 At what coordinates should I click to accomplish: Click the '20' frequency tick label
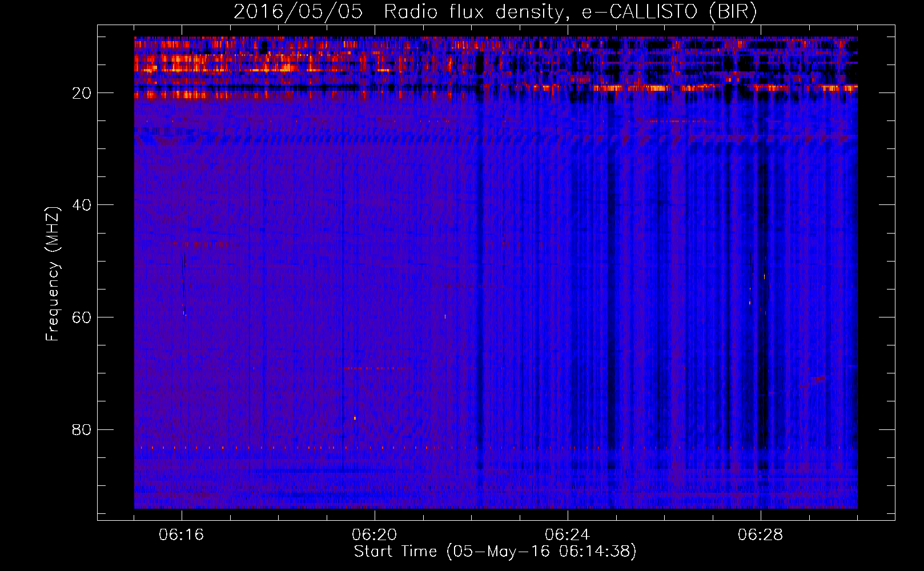82,93
